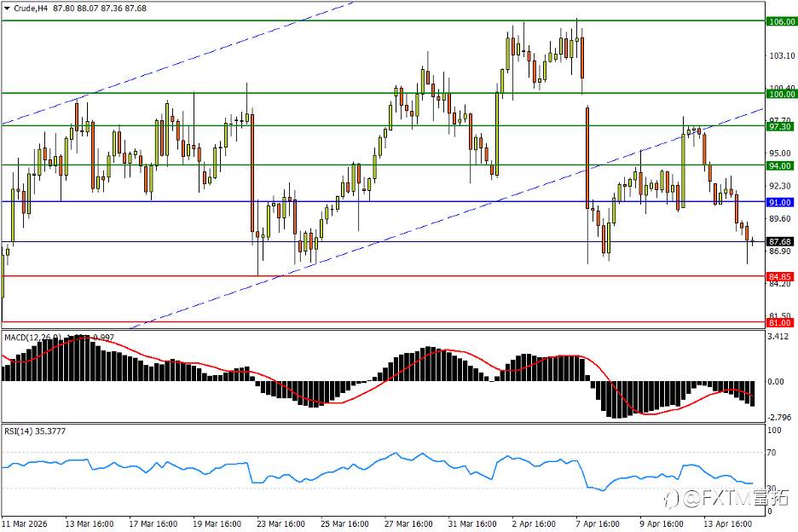Click the 25 Mar 16:00 time label

[344, 523]
